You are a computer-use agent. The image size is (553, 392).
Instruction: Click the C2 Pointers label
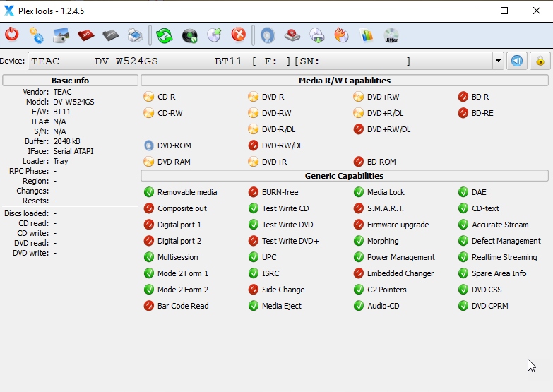387,290
